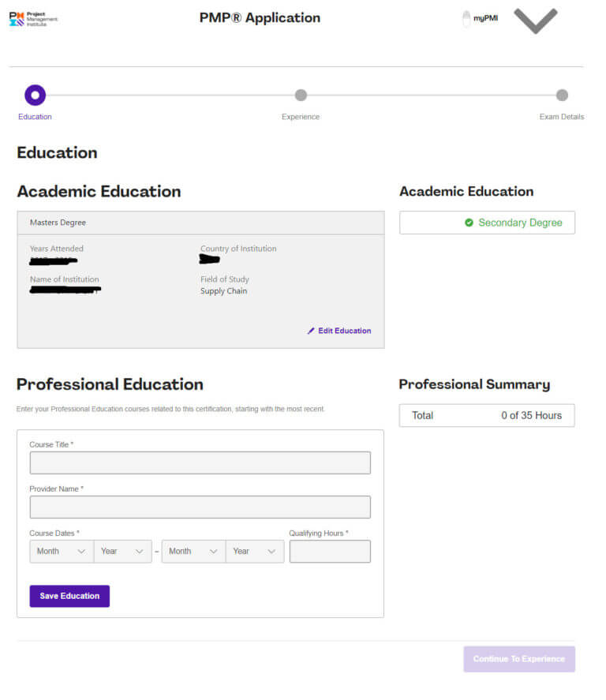Click the gray Experience progress dot

pyautogui.click(x=301, y=94)
